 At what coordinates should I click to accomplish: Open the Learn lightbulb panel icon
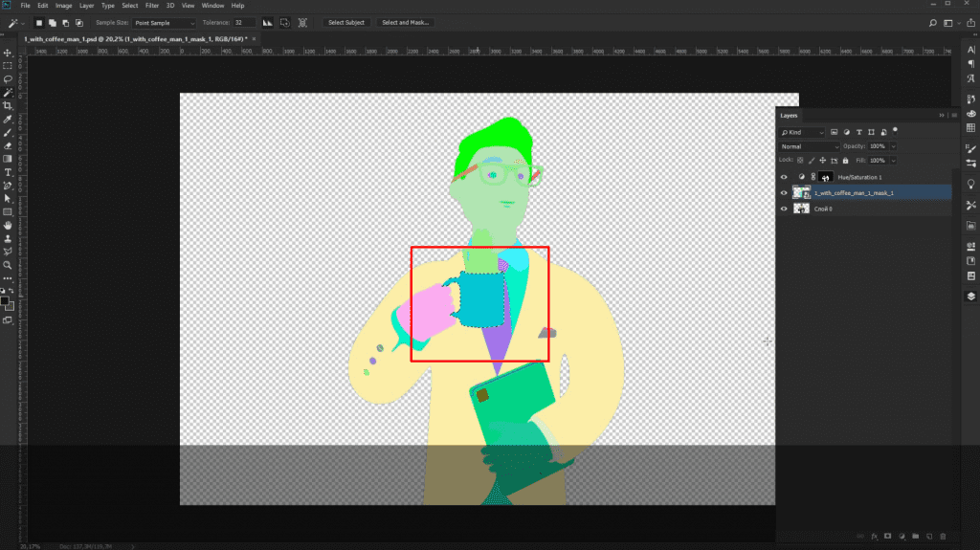(970, 185)
